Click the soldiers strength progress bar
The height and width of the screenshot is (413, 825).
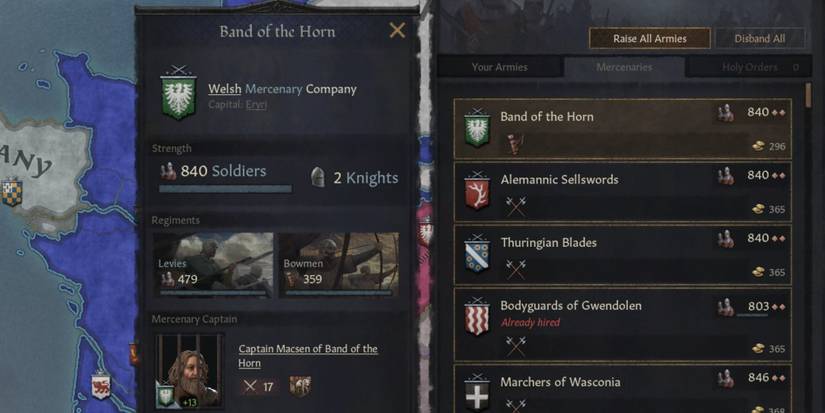(225, 188)
